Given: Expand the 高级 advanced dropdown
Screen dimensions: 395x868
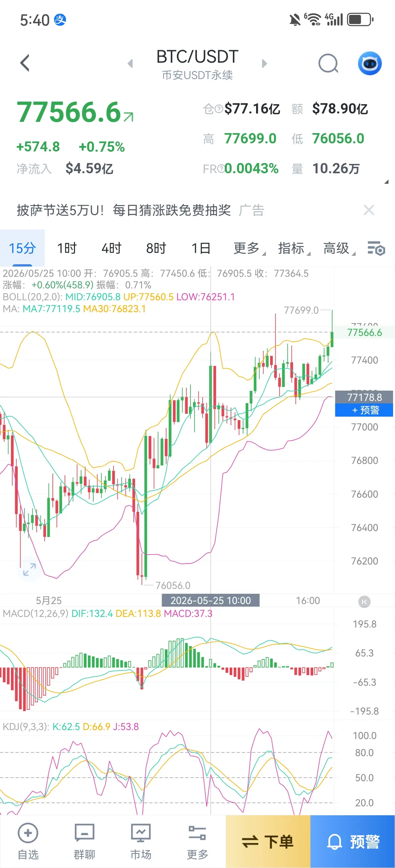Looking at the screenshot, I should pyautogui.click(x=339, y=248).
